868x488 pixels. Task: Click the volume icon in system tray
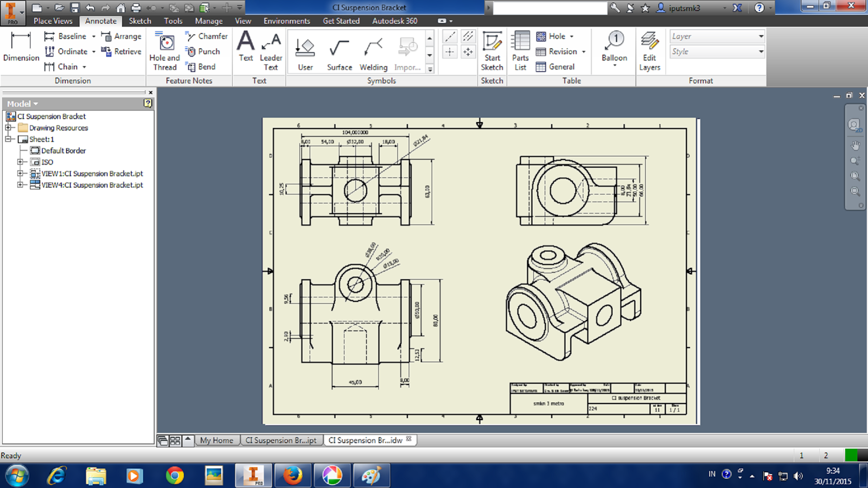[x=798, y=476]
